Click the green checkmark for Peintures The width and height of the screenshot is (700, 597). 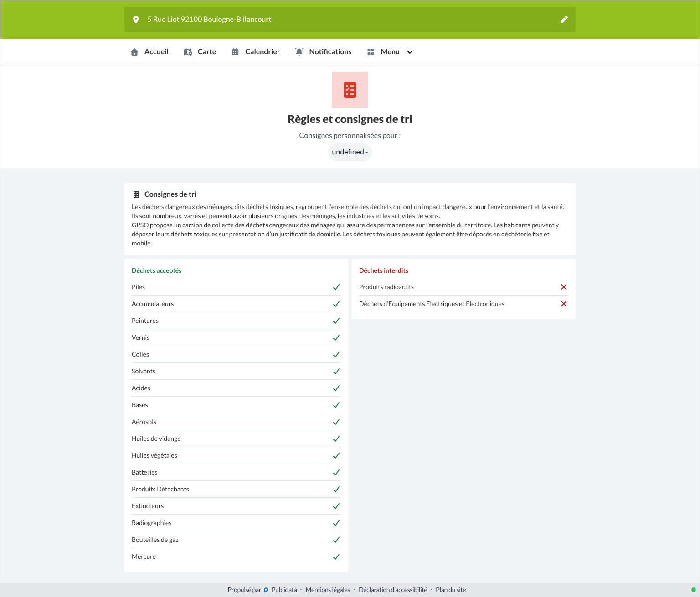[336, 321]
